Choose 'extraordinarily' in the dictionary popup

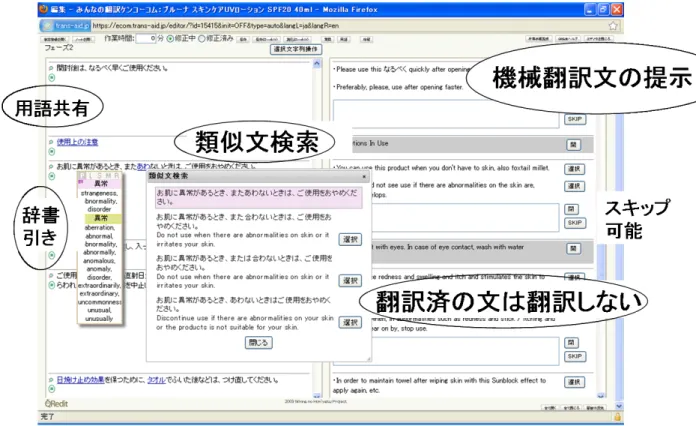99,285
